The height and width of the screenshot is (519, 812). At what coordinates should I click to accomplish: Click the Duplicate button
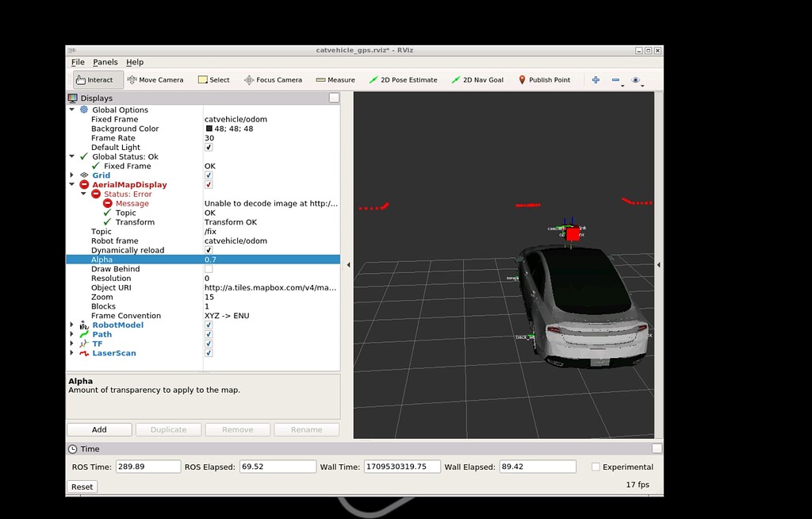tap(168, 430)
